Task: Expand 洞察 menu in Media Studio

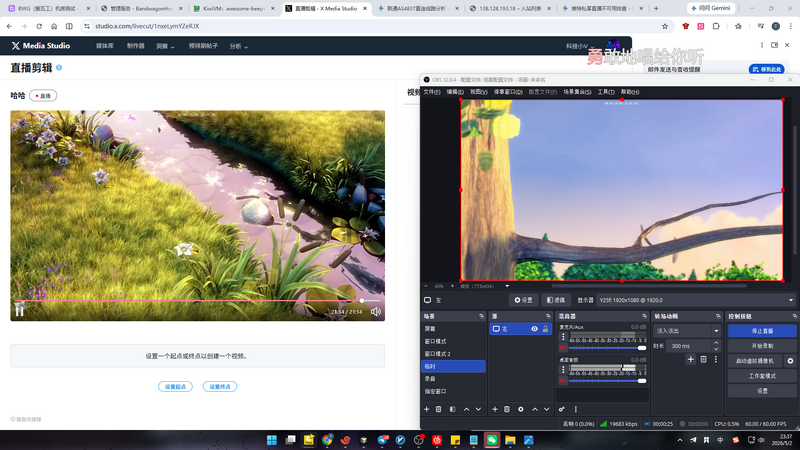Action: [x=165, y=46]
